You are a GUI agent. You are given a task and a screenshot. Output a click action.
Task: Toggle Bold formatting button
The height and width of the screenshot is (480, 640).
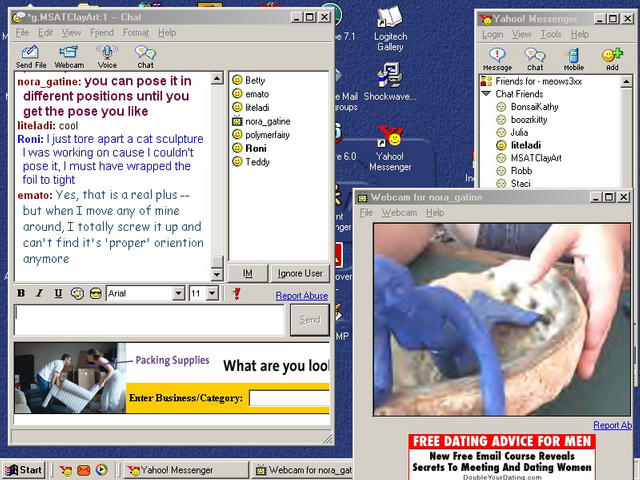(x=21, y=293)
